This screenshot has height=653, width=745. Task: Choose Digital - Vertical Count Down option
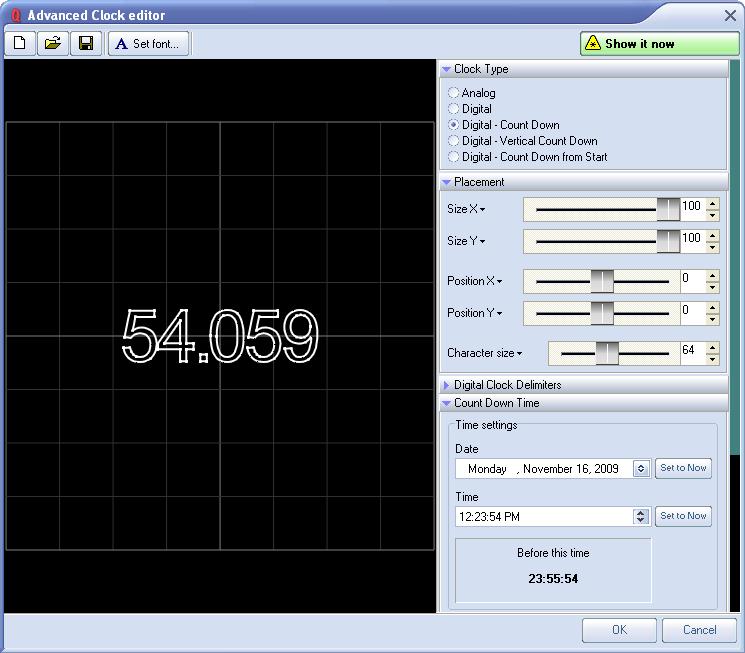coord(454,141)
